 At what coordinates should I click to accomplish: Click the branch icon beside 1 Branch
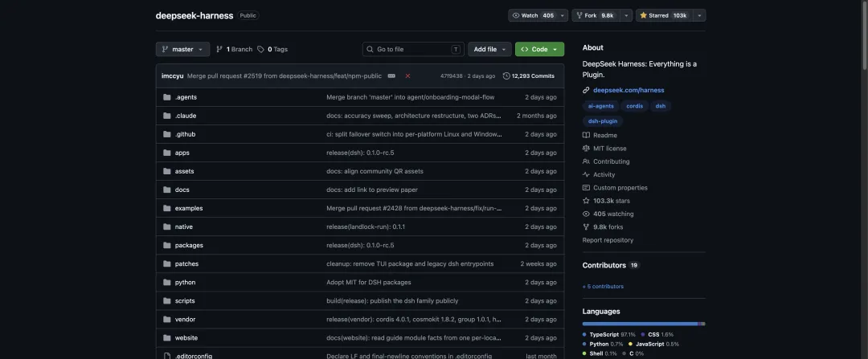tap(219, 49)
